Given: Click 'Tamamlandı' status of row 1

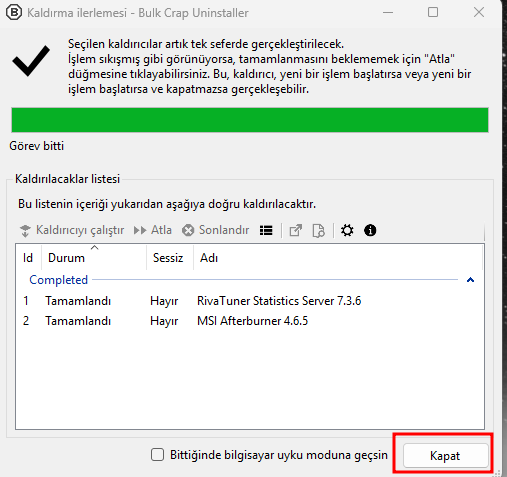Looking at the screenshot, I should (78, 301).
